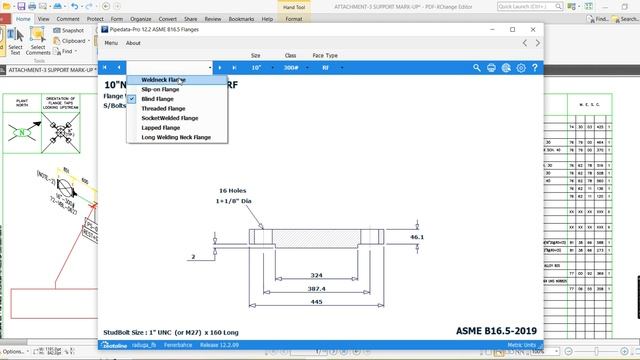Click the Zeataline logo in status bar
This screenshot has width=640, height=360.
114,345
